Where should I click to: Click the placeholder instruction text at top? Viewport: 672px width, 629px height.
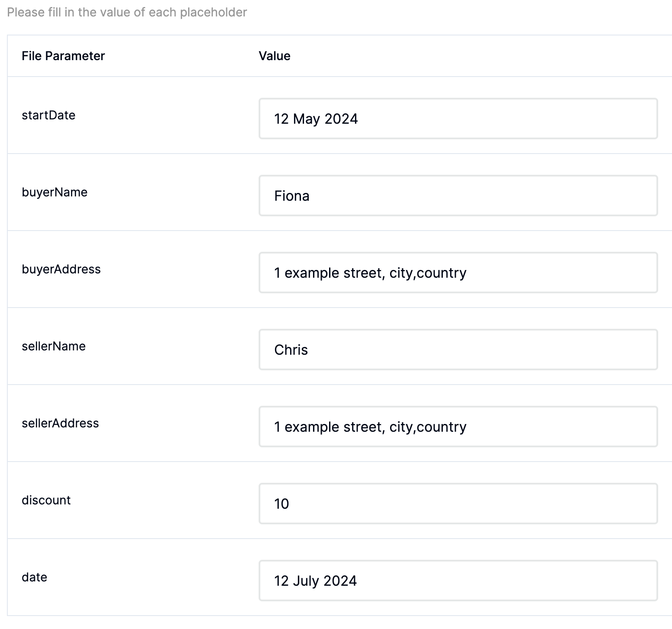point(127,12)
